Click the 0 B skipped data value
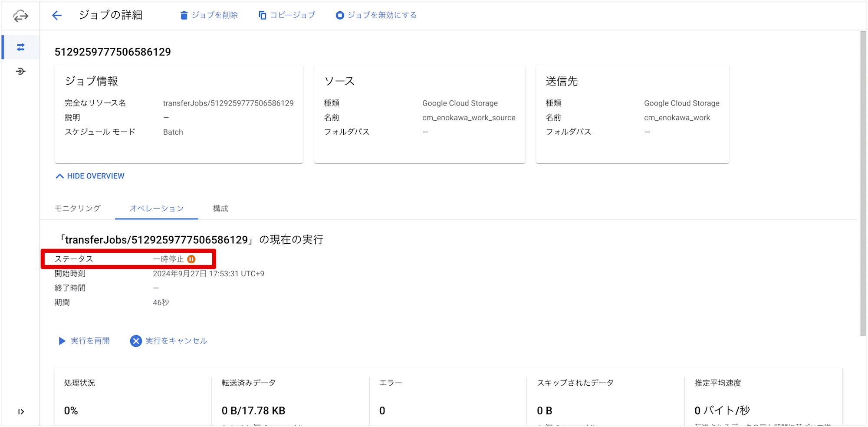Image resolution: width=868 pixels, height=427 pixels. [x=544, y=410]
